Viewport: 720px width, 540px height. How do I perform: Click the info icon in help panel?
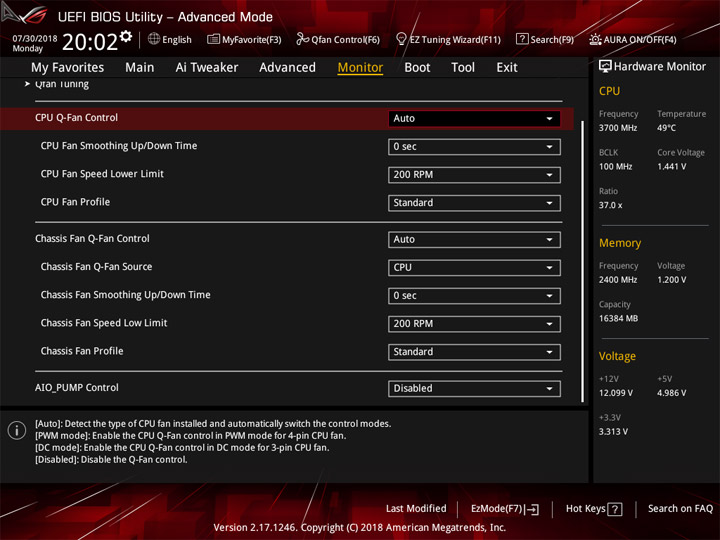tap(17, 430)
